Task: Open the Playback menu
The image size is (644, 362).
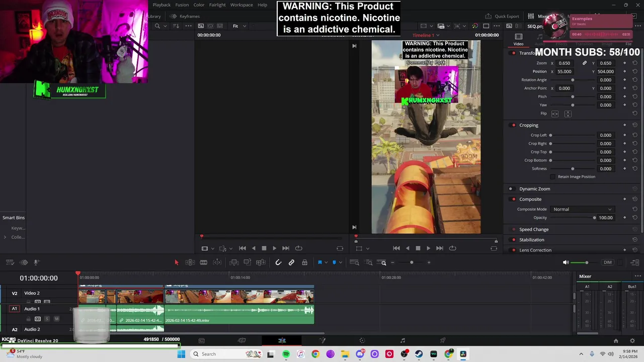Action: [x=162, y=5]
